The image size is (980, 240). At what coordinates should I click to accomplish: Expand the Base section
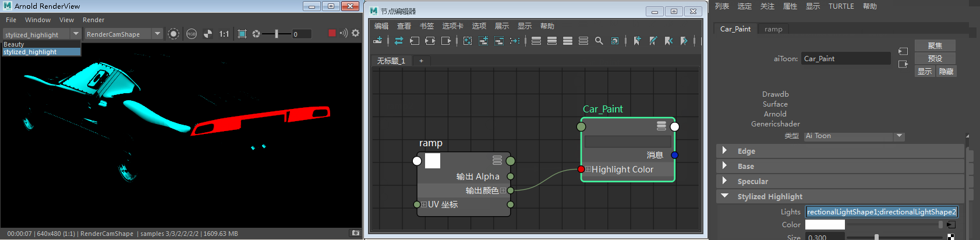tap(724, 165)
